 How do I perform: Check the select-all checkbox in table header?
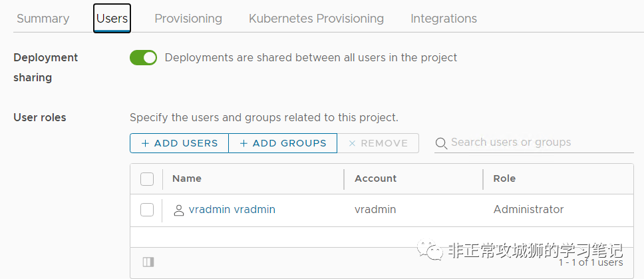(x=147, y=178)
